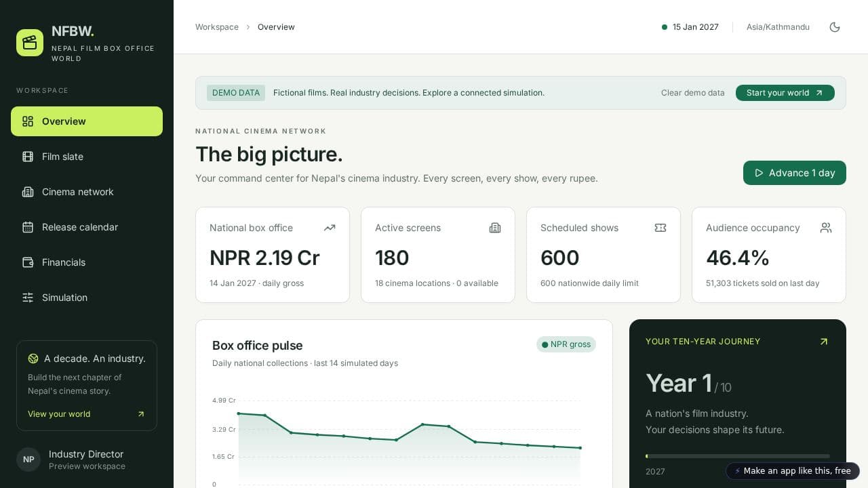Click the building icon on Active screens card
Screen dimensions: 868x488
(x=495, y=228)
